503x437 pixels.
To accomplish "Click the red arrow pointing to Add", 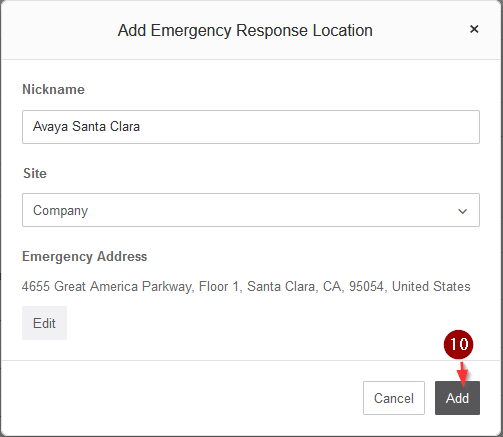I will point(463,373).
